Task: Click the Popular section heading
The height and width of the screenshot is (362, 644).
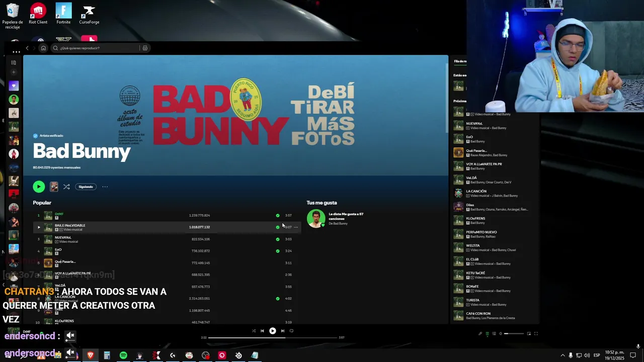Action: [x=42, y=203]
